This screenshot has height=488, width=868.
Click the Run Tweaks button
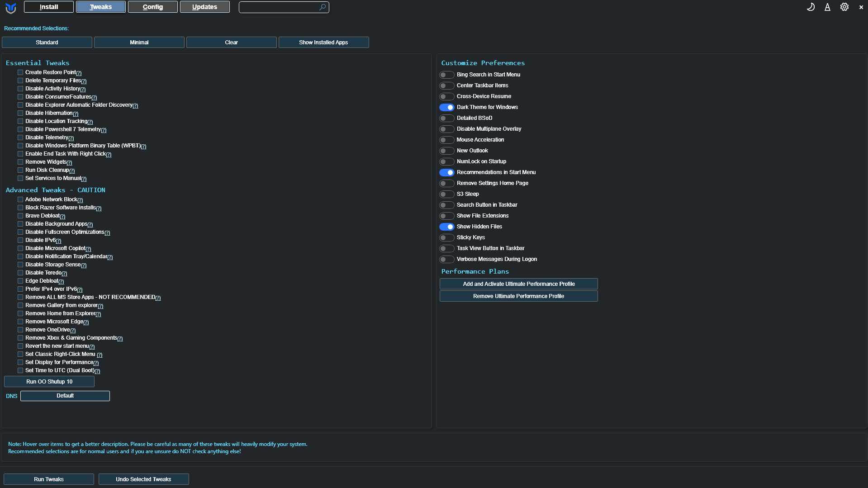point(49,479)
